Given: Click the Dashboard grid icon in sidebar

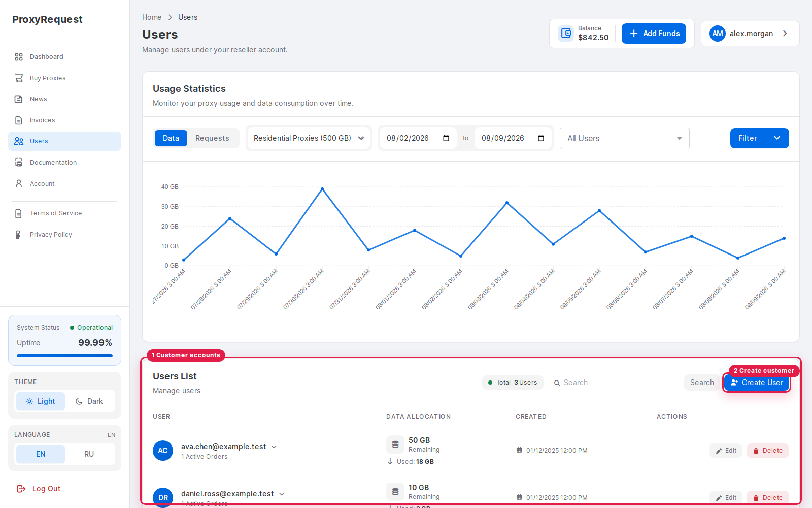Looking at the screenshot, I should coord(19,57).
